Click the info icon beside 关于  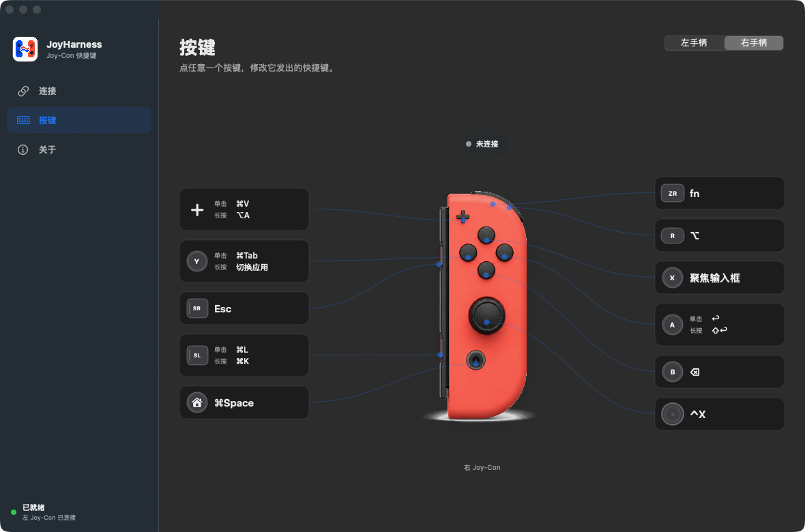[23, 149]
